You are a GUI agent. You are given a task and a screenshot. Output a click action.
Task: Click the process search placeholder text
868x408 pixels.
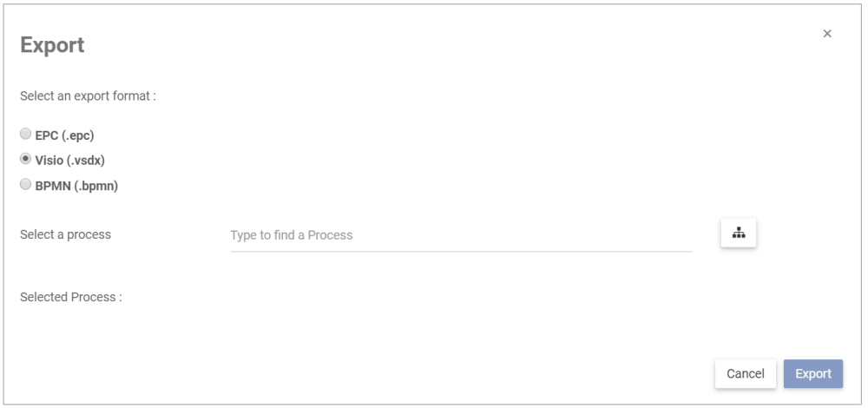point(292,235)
